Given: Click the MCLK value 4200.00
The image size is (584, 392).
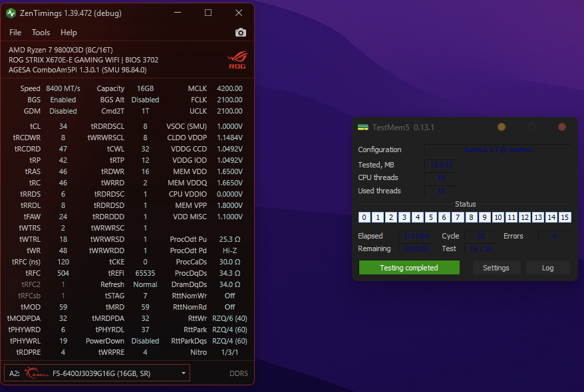Looking at the screenshot, I should 229,88.
